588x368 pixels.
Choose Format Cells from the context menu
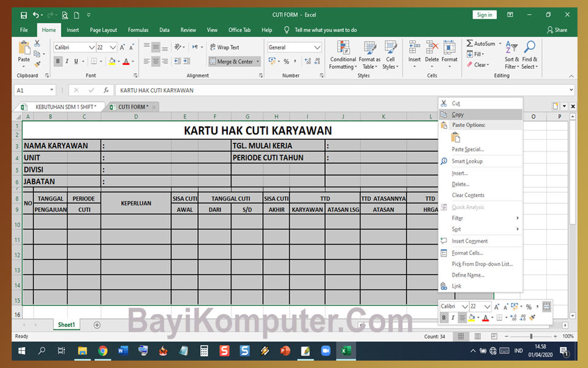click(468, 252)
